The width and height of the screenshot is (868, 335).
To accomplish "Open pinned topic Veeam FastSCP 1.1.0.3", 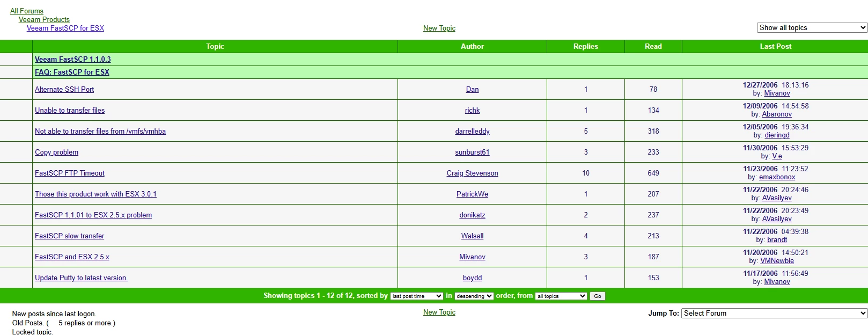I will tap(73, 59).
